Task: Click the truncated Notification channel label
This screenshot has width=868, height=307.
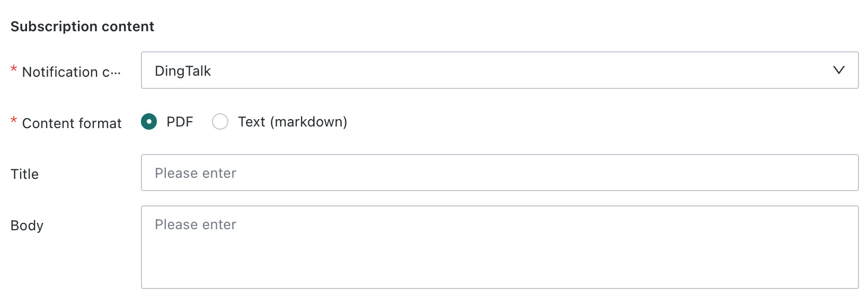Action: coord(72,72)
